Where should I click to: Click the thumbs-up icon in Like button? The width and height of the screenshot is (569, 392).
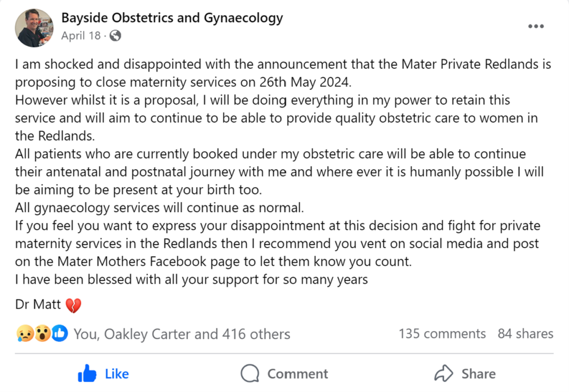(87, 374)
